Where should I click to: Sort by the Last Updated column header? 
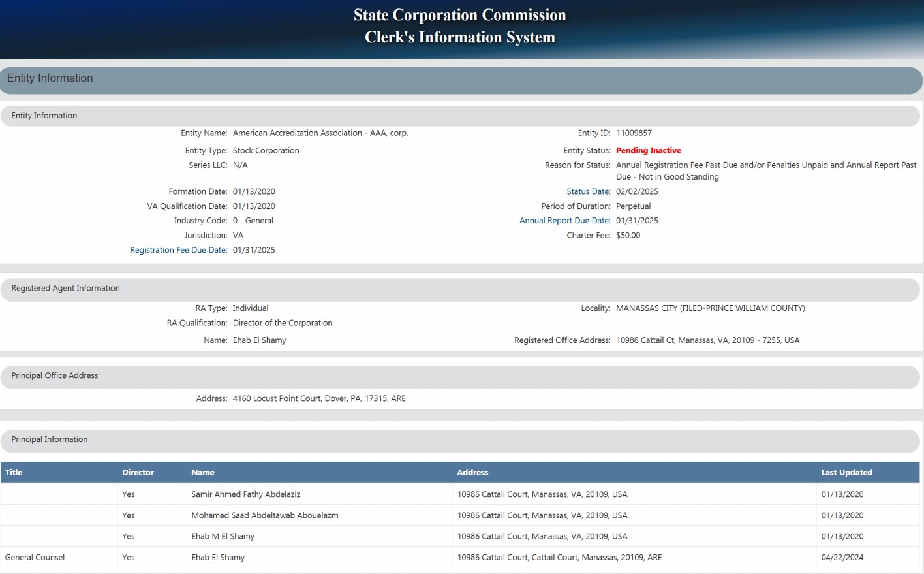846,472
